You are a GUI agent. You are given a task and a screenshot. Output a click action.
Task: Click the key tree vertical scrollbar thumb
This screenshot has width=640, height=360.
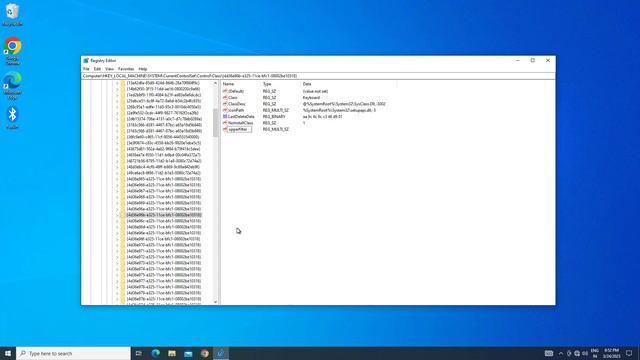click(x=216, y=122)
